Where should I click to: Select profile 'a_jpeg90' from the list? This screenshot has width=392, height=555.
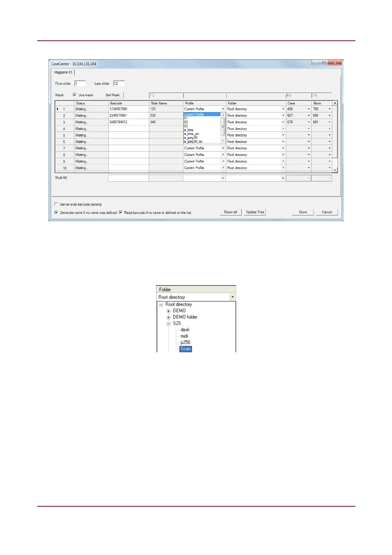[202, 137]
